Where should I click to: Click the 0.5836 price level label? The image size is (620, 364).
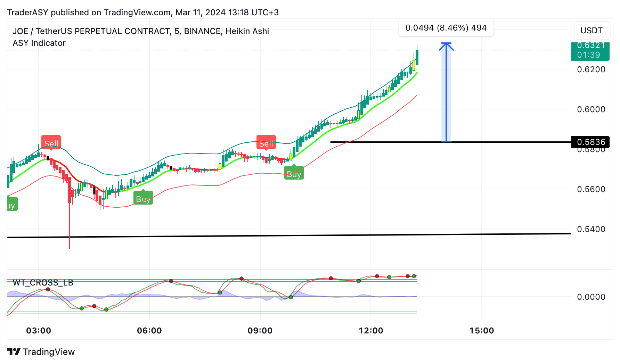[590, 142]
